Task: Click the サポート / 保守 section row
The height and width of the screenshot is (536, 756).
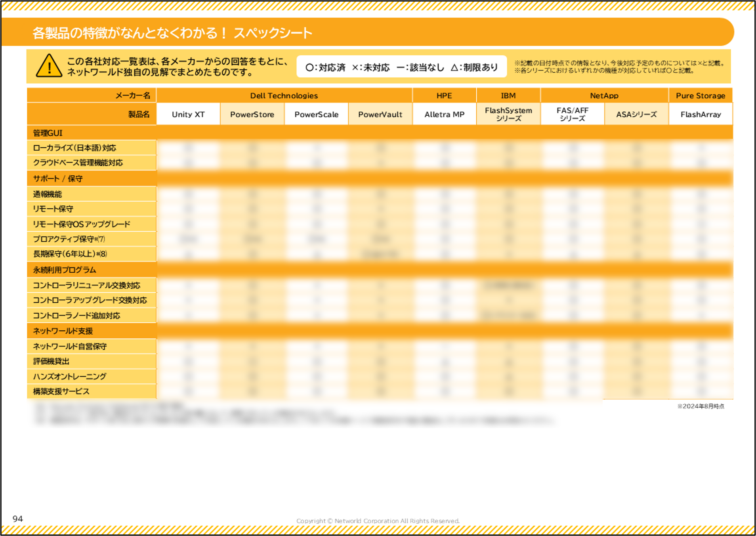Action: [380, 178]
